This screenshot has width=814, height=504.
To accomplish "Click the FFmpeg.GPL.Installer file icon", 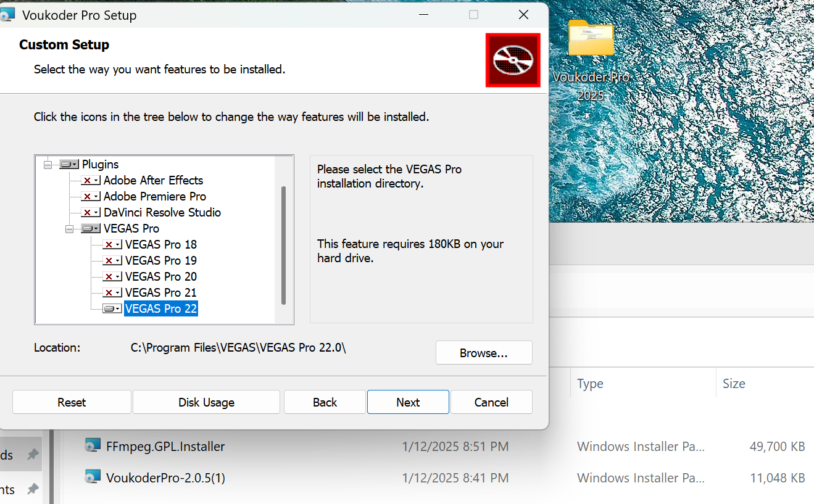I will click(x=93, y=446).
